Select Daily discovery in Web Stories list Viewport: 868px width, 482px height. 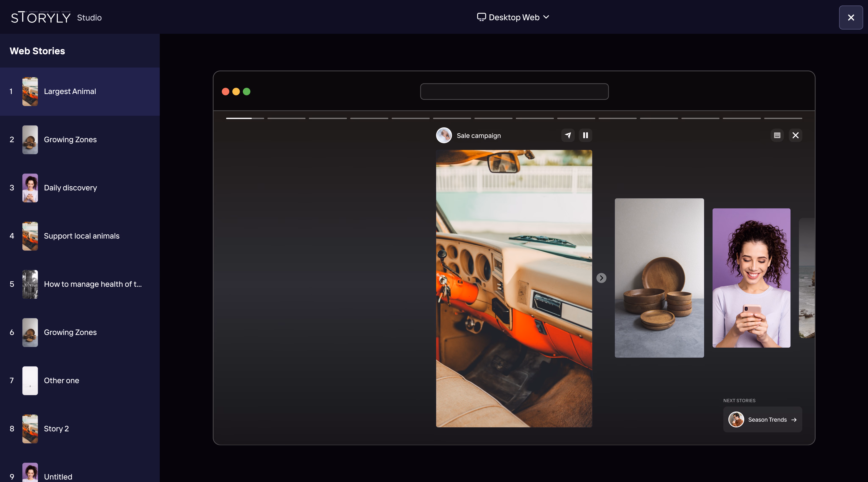point(80,188)
